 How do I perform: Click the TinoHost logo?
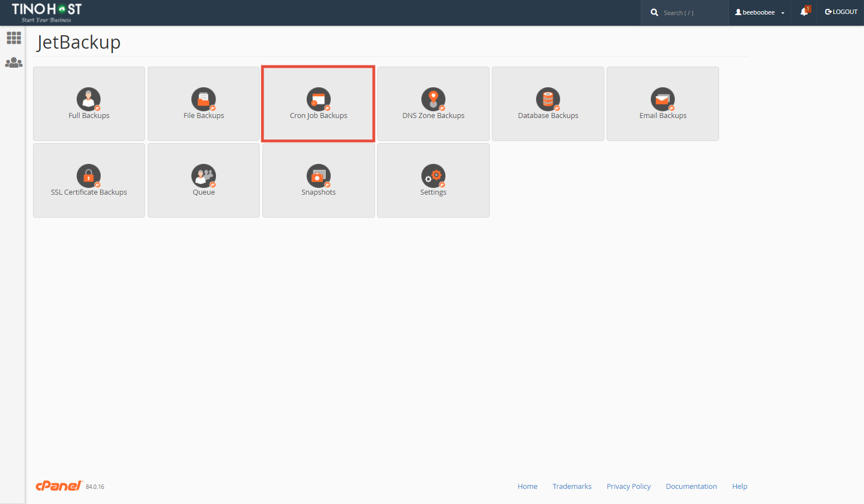pyautogui.click(x=47, y=12)
